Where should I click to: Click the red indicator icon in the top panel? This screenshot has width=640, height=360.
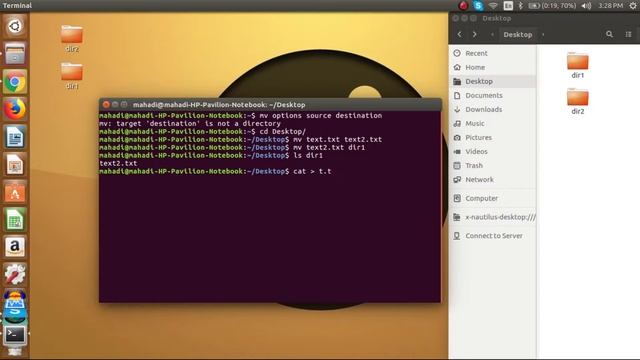coord(463,5)
